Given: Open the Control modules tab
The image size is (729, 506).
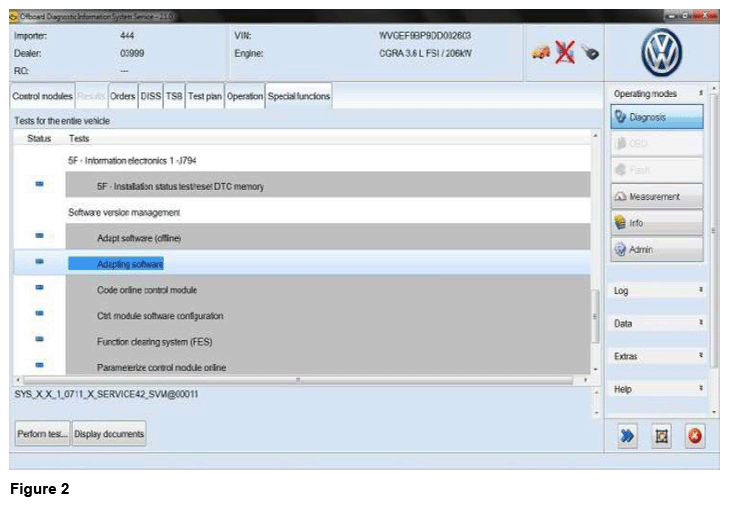Looking at the screenshot, I should [42, 96].
